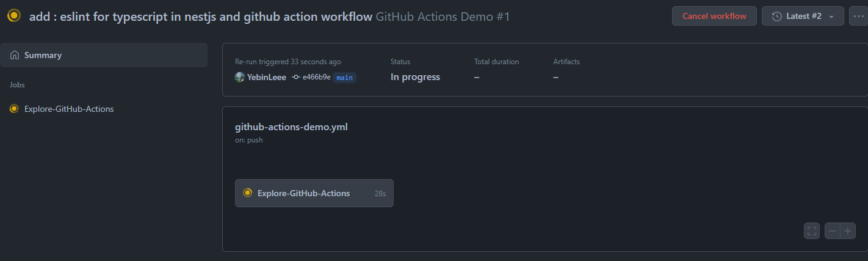Image resolution: width=868 pixels, height=261 pixels.
Task: Click the clock history icon on Latest button
Action: coord(777,16)
